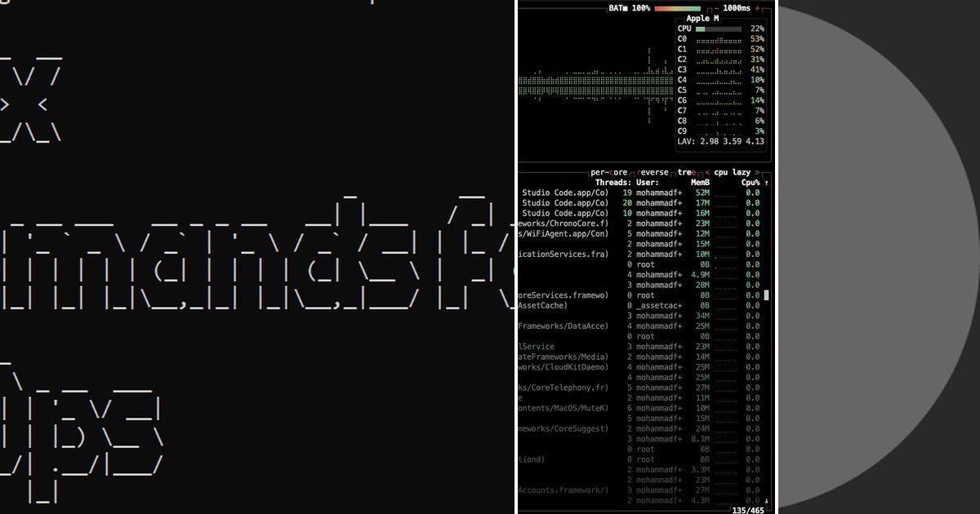This screenshot has width=980, height=514.
Task: Click the battery charge gradient bar
Action: pyautogui.click(x=678, y=8)
